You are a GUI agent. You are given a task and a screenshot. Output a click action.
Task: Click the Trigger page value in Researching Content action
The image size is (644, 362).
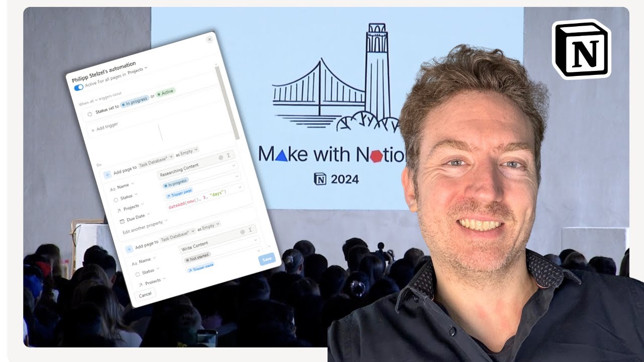(180, 193)
